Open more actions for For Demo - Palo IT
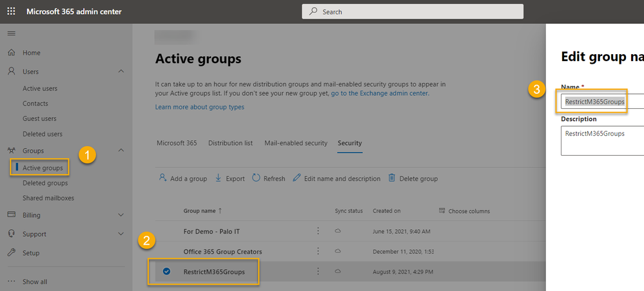The width and height of the screenshot is (644, 291). [x=318, y=230]
